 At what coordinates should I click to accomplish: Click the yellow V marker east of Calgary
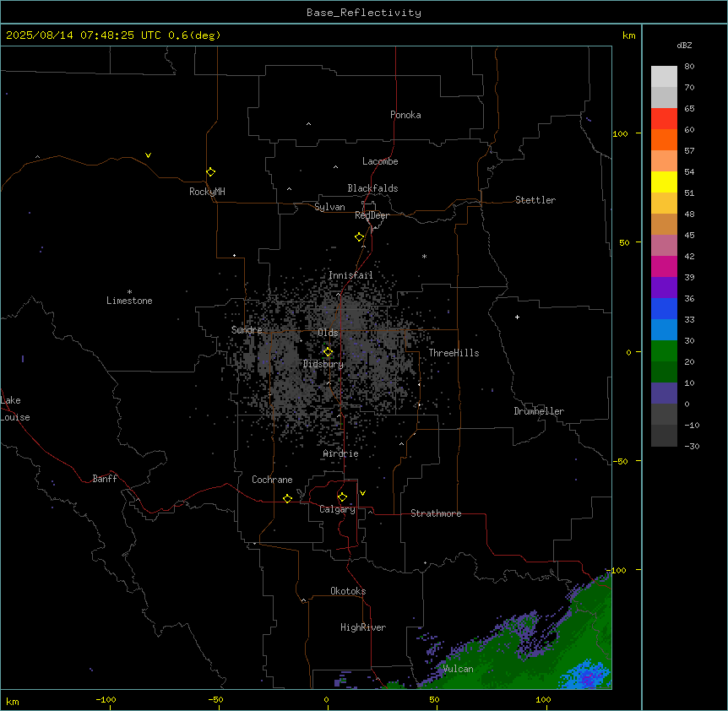362,493
